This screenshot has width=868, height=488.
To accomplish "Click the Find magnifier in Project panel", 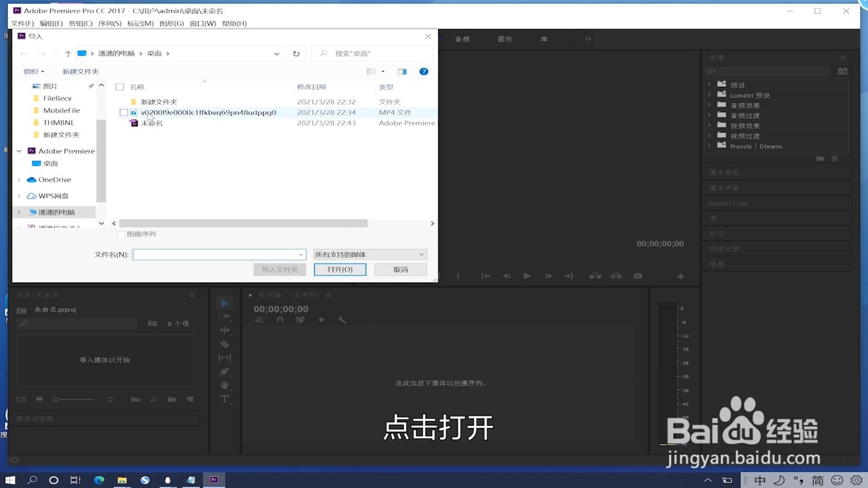I will pos(154,400).
